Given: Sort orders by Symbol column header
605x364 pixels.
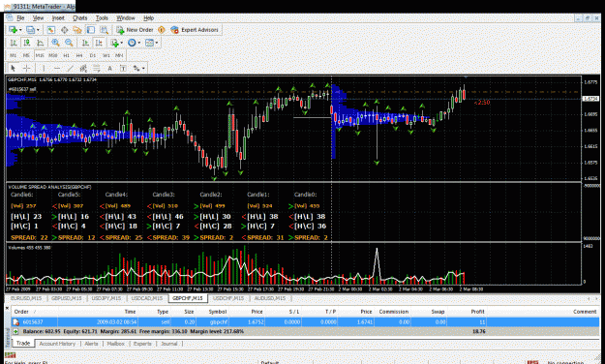Looking at the screenshot, I should click(x=217, y=312).
